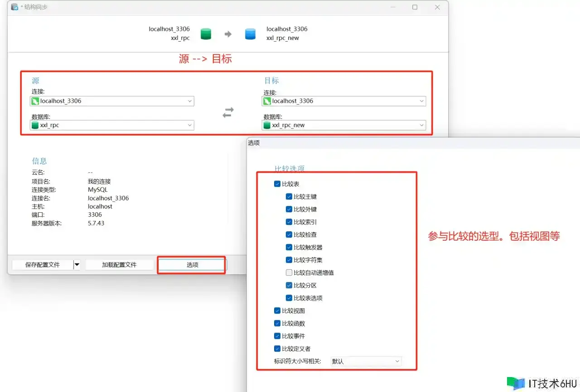Click the 加载配置文件 button
Viewport: 580px width, 392px height.
click(119, 265)
